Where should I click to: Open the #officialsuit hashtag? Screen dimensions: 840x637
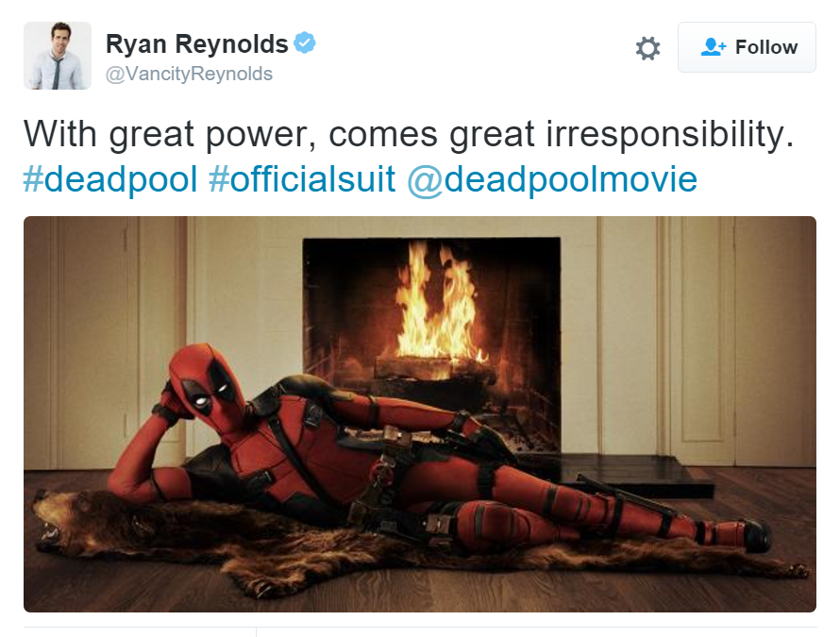click(x=302, y=179)
